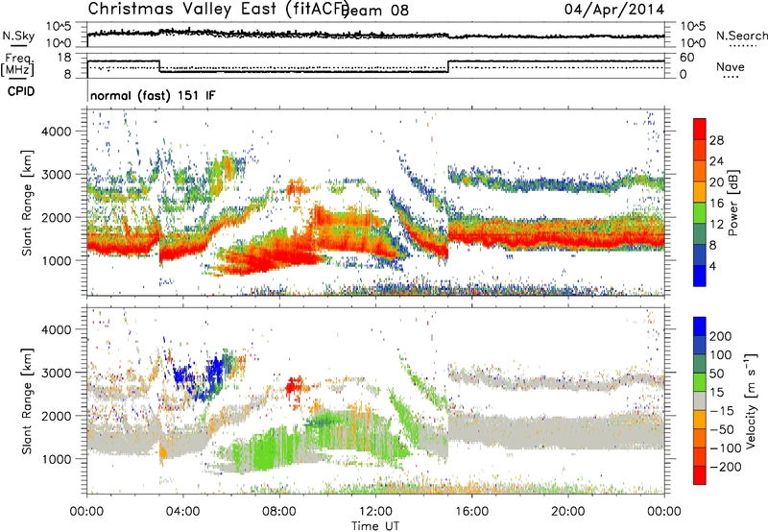Click the 'N.Sky' legend label
Screen dimensions: 768x532
(18, 36)
